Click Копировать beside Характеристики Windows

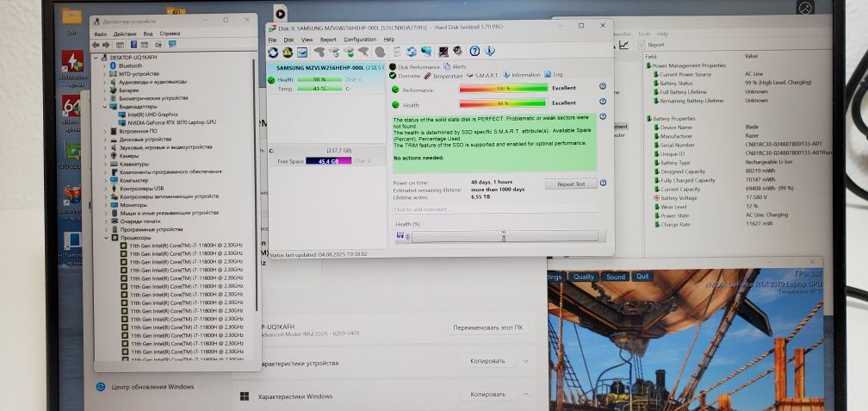(487, 395)
